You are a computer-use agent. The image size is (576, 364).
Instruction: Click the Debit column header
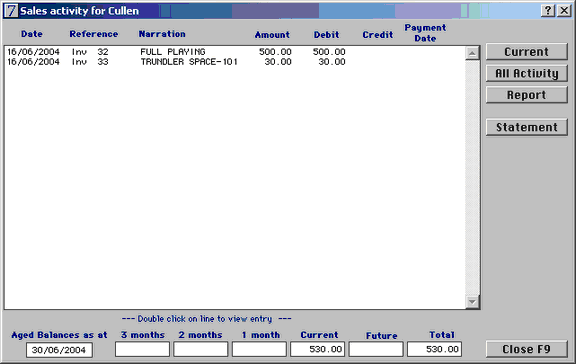[x=326, y=35]
